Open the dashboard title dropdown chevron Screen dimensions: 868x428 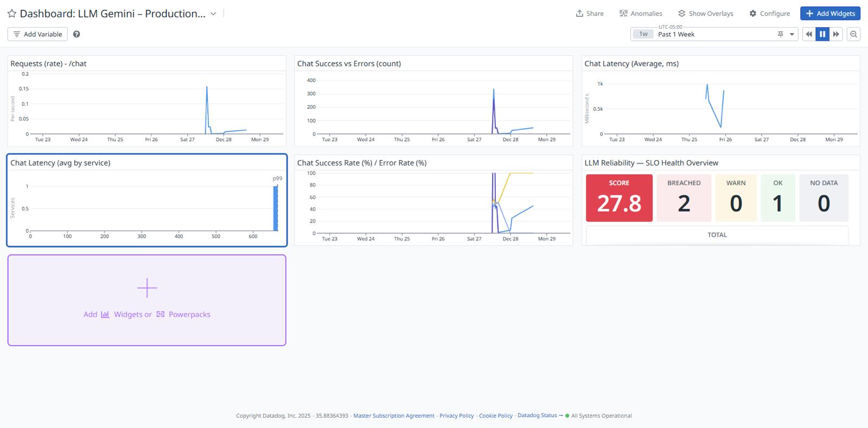(x=213, y=14)
